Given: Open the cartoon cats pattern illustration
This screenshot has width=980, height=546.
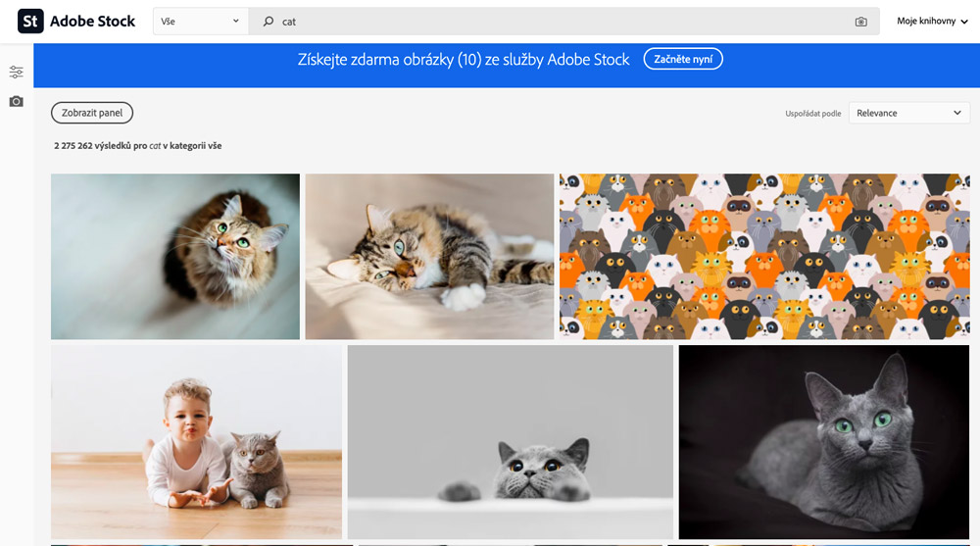Looking at the screenshot, I should coord(764,257).
